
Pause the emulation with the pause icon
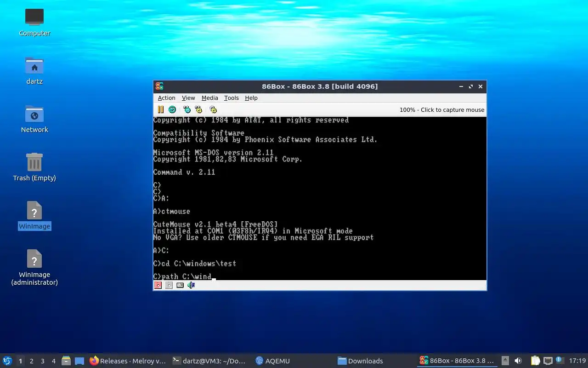point(161,109)
